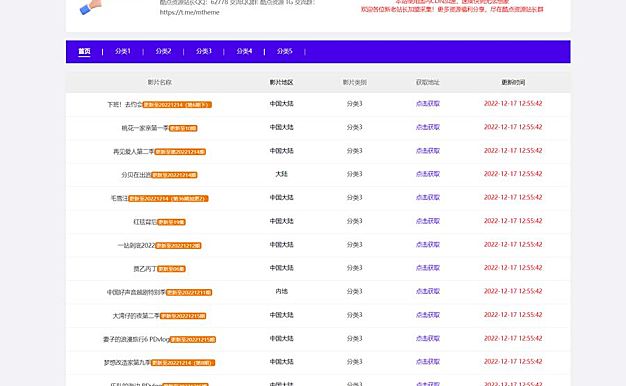Select the 内地 region cell

tap(281, 291)
